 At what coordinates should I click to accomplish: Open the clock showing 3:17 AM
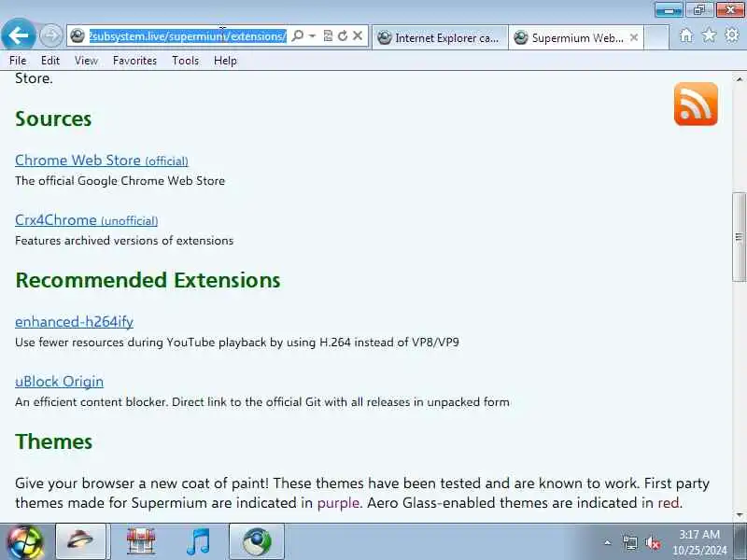(699, 542)
